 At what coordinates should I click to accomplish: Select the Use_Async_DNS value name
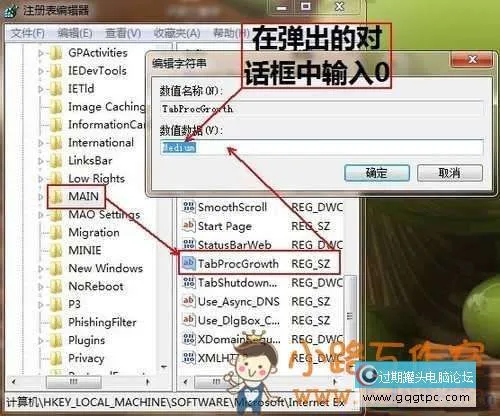coord(239,302)
